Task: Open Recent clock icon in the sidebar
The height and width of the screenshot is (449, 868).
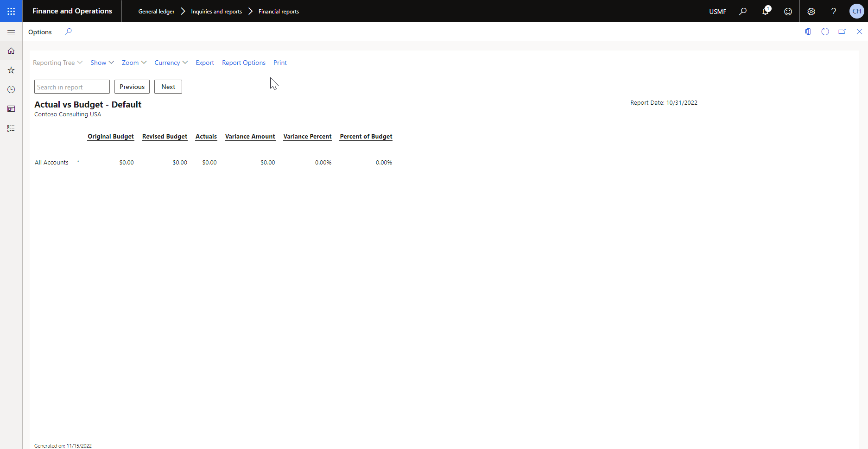Action: pyautogui.click(x=11, y=89)
